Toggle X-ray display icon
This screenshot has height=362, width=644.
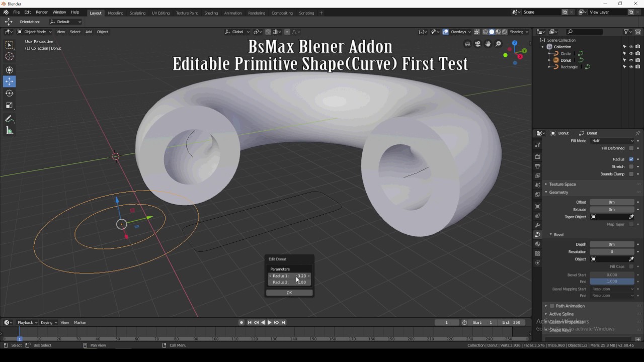point(476,32)
